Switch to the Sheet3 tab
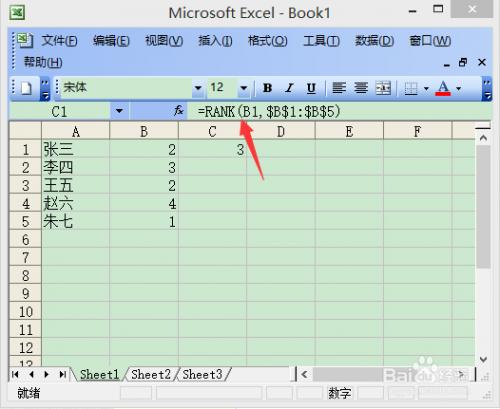 [x=202, y=374]
